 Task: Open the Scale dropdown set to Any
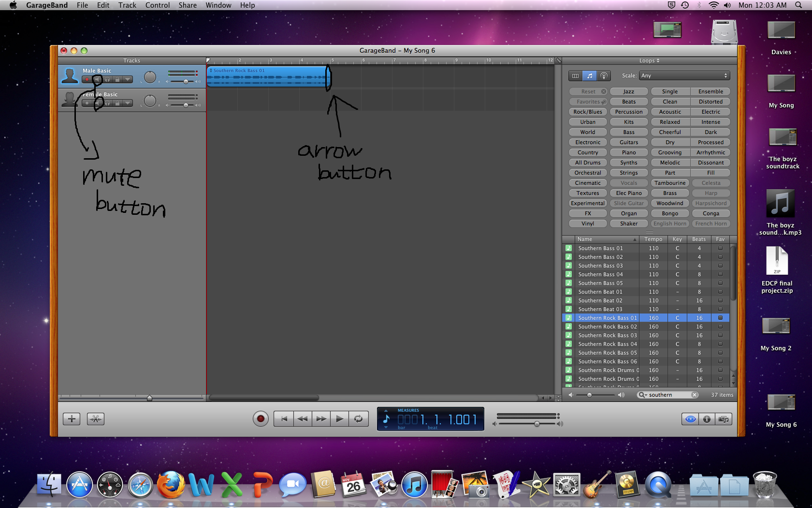(684, 76)
